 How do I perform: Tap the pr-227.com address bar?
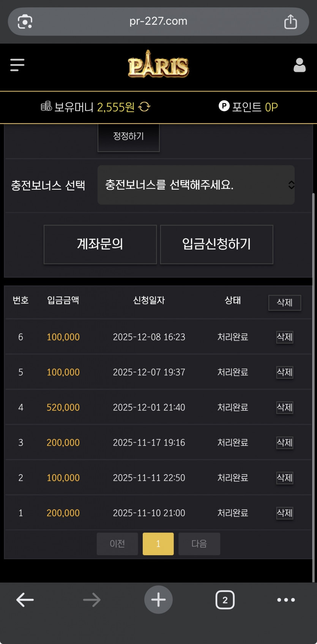pos(158,21)
